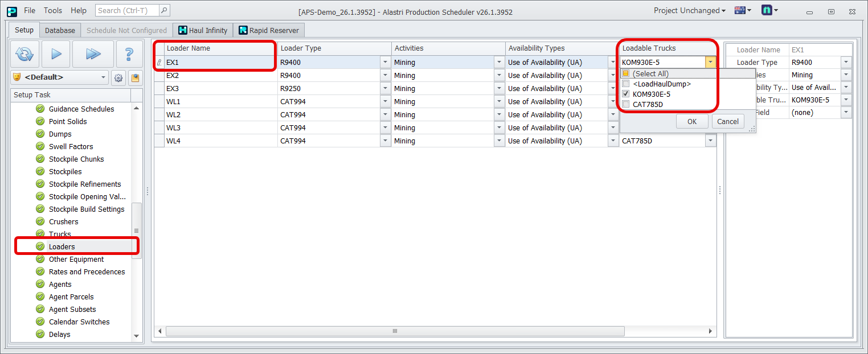Viewport: 868px width, 354px height.
Task: Select Rates and Precedences setup task
Action: (87, 271)
